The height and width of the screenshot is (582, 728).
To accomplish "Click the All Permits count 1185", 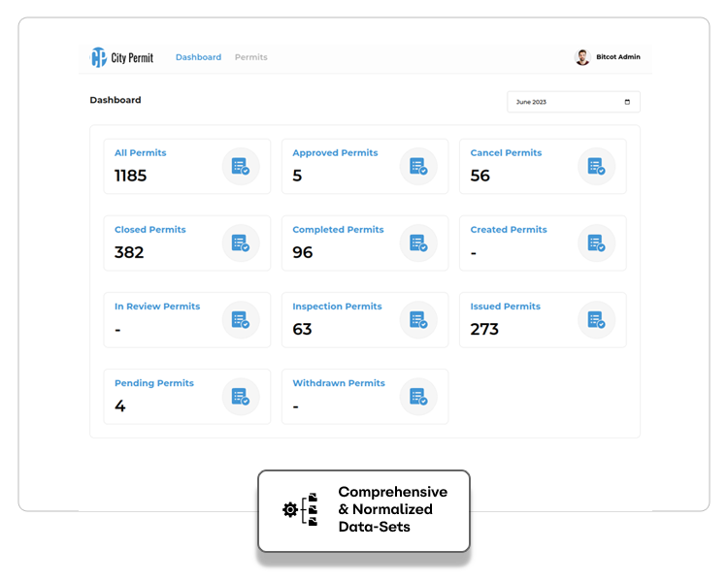I will [x=131, y=176].
